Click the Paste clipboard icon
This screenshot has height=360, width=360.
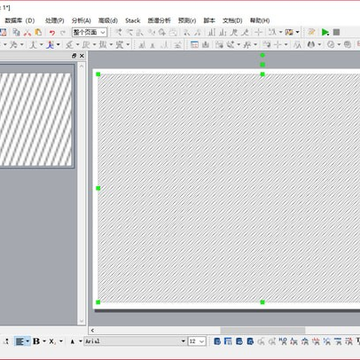38,32
